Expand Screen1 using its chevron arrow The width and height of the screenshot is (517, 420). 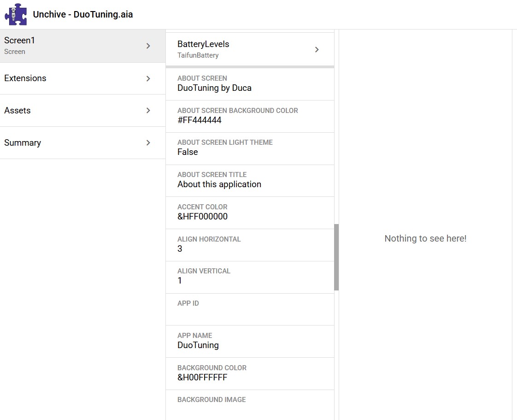point(148,46)
